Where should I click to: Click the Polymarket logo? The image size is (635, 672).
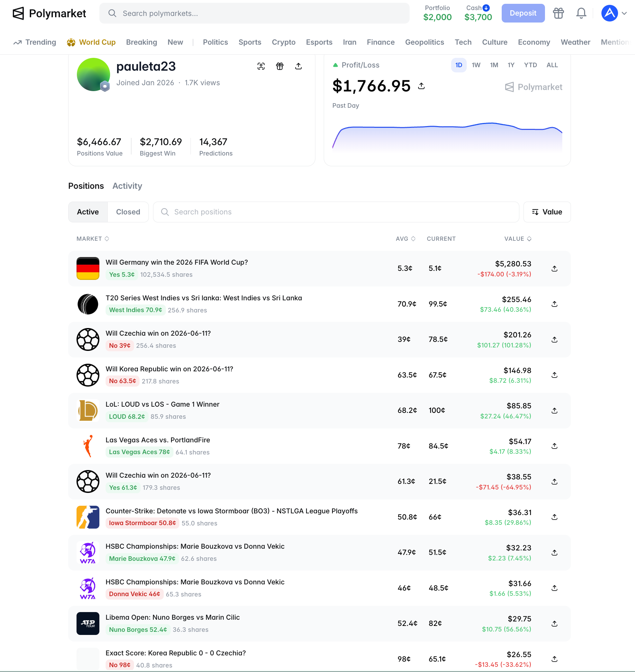point(49,14)
